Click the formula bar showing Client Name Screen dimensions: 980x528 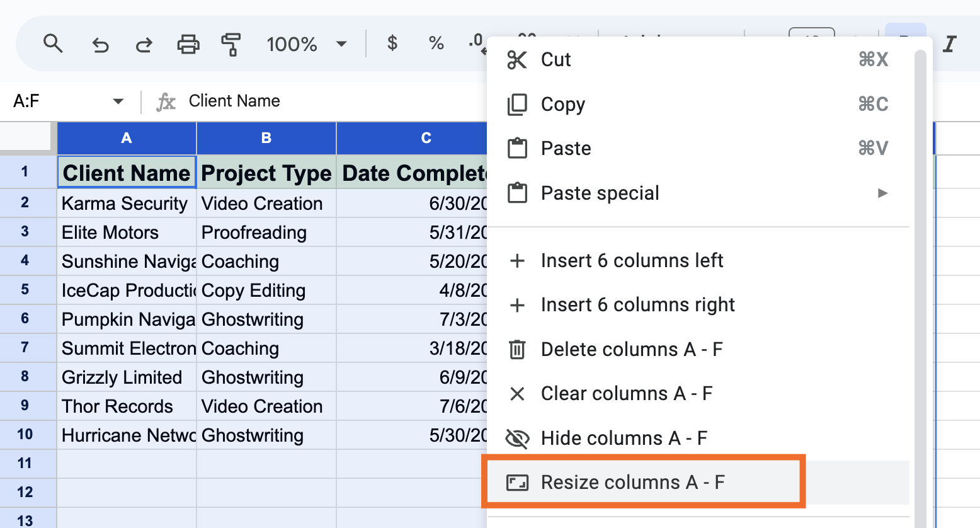click(234, 101)
